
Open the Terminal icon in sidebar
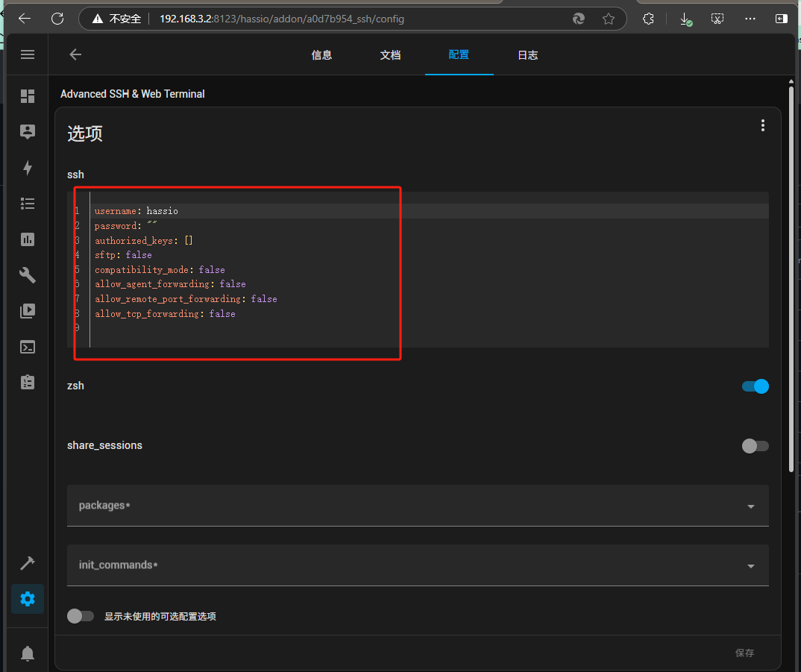28,347
